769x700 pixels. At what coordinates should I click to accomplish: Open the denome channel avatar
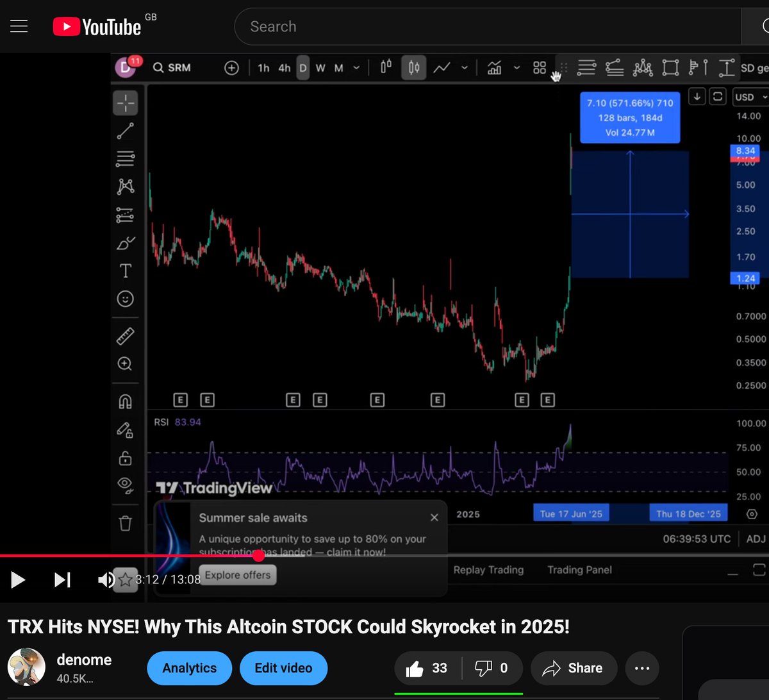tap(26, 667)
